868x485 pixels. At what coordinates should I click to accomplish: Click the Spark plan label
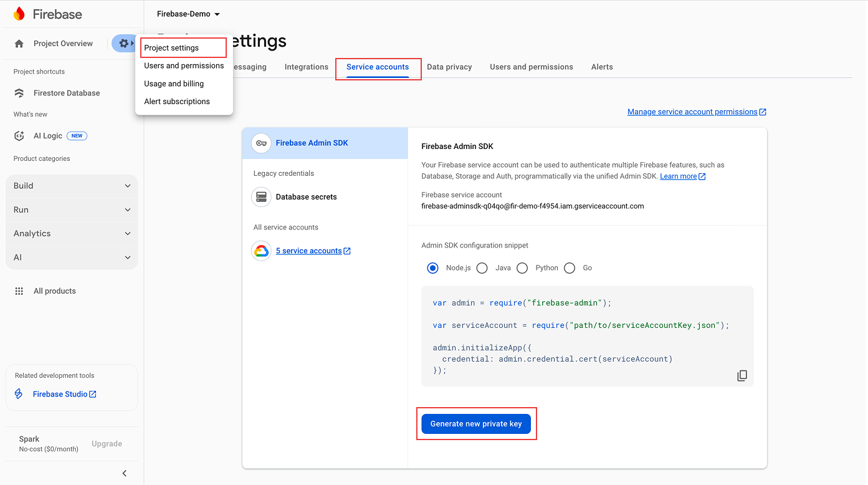tap(29, 439)
